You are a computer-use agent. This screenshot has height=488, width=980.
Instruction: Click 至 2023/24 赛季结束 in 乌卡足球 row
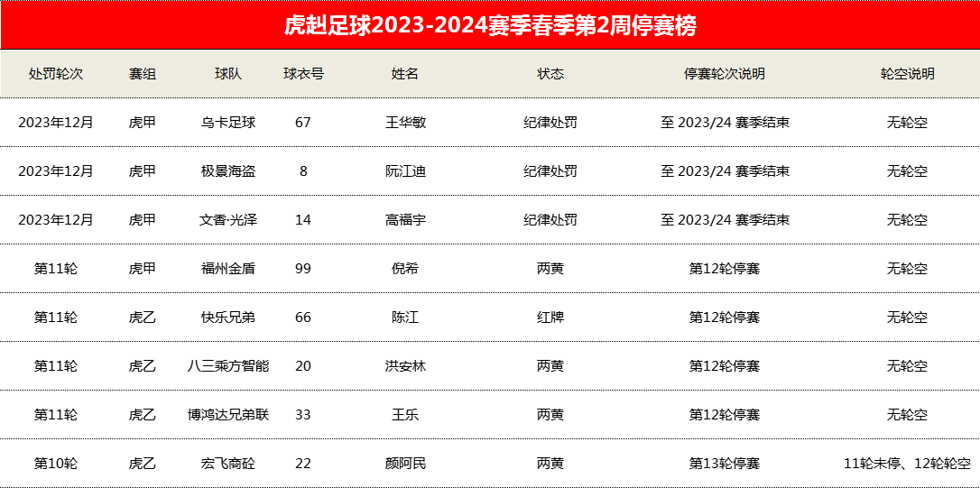[725, 123]
